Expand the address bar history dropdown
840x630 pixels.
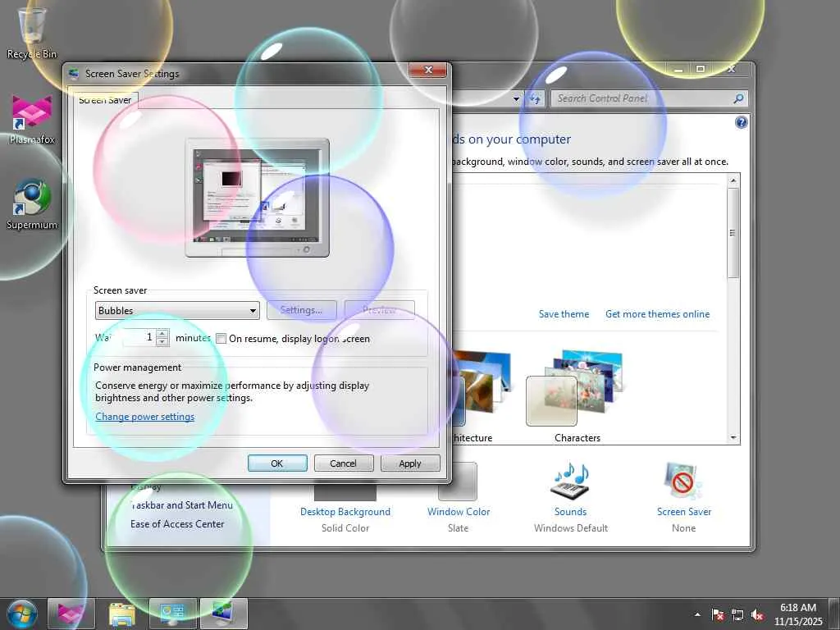point(516,98)
